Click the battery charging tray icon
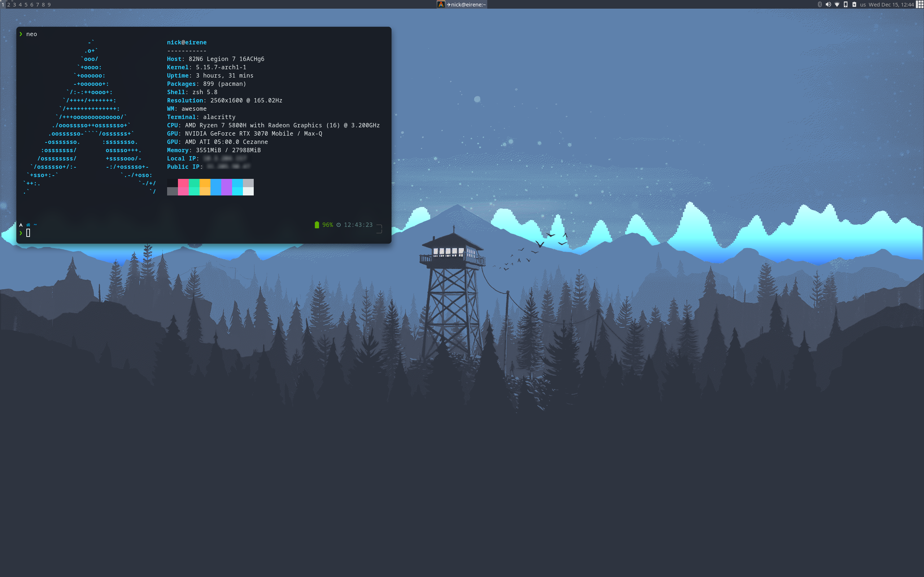The width and height of the screenshot is (924, 577). click(854, 5)
